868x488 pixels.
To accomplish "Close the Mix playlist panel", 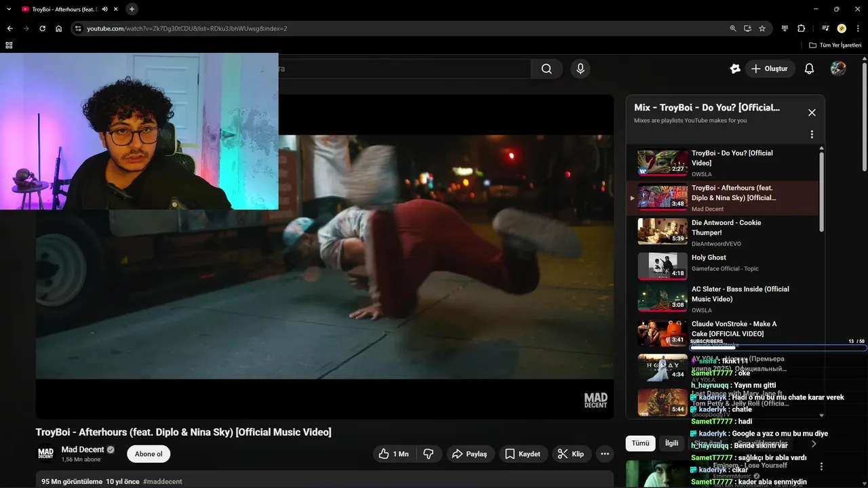I will point(812,113).
